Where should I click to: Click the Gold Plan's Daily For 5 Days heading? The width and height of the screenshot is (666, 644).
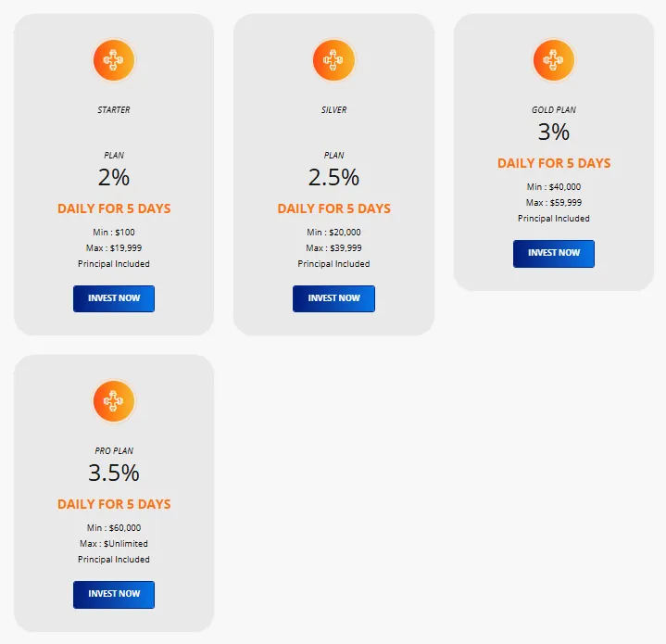click(554, 163)
